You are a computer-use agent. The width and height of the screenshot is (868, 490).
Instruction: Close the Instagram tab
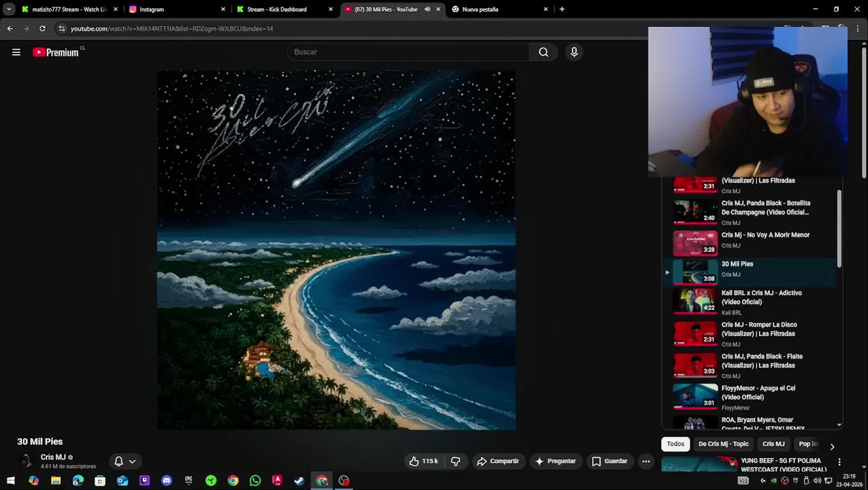click(x=223, y=9)
